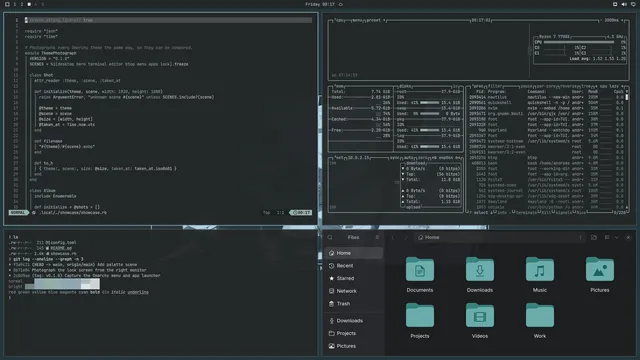The image size is (640, 360).
Task: Click zero in btop net box
Action: click(x=422, y=158)
